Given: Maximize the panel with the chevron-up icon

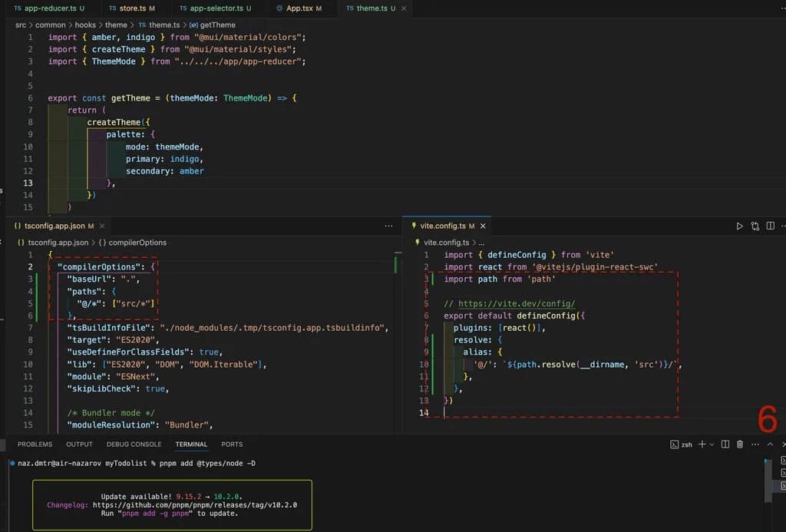Looking at the screenshot, I should 770,444.
